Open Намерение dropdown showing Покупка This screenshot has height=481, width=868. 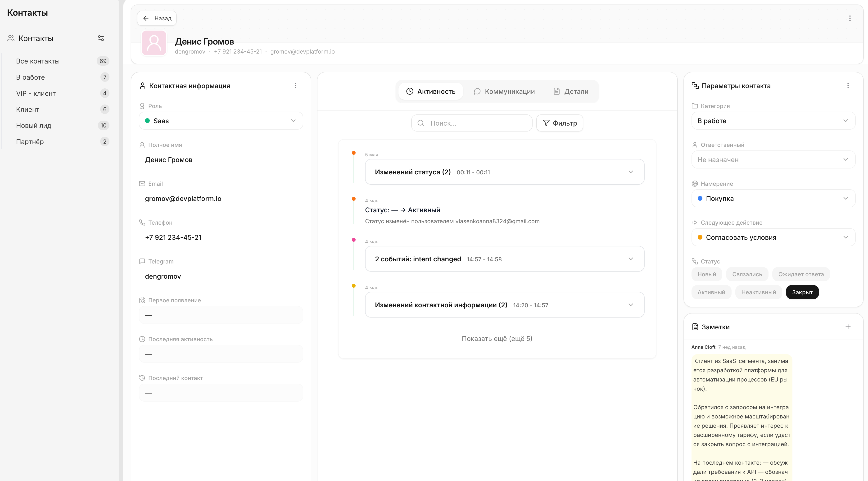click(x=773, y=199)
